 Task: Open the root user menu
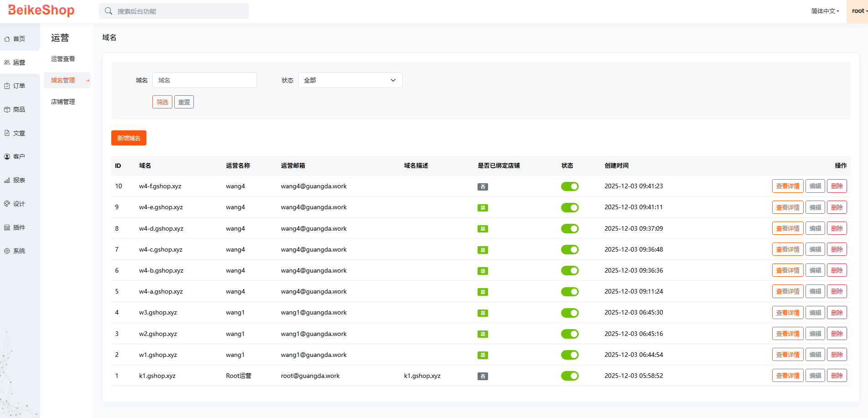(x=858, y=11)
